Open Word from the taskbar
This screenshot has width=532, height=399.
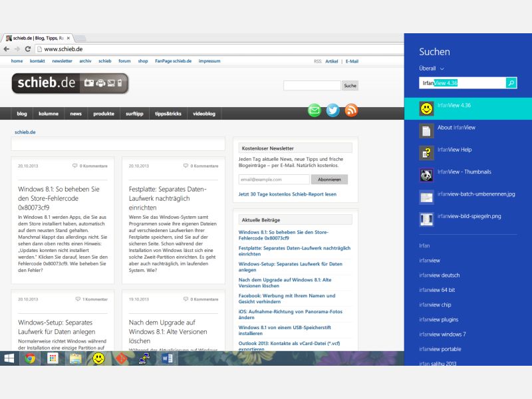pyautogui.click(x=168, y=358)
